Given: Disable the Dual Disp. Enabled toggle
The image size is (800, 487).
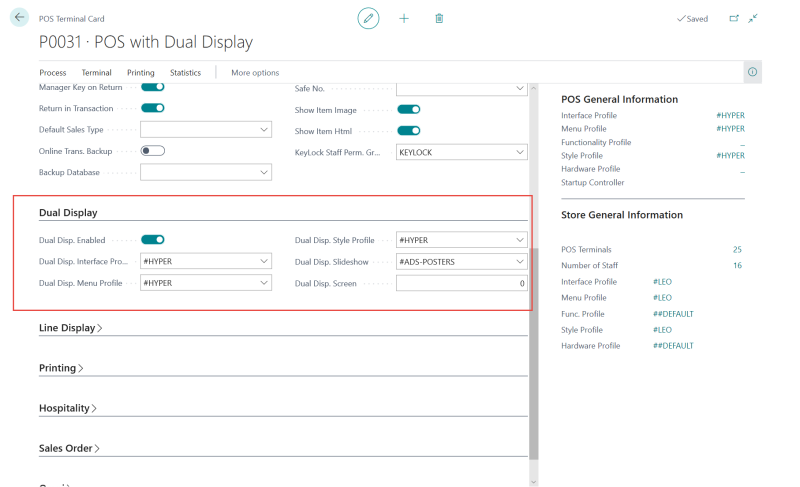Looking at the screenshot, I should (152, 240).
